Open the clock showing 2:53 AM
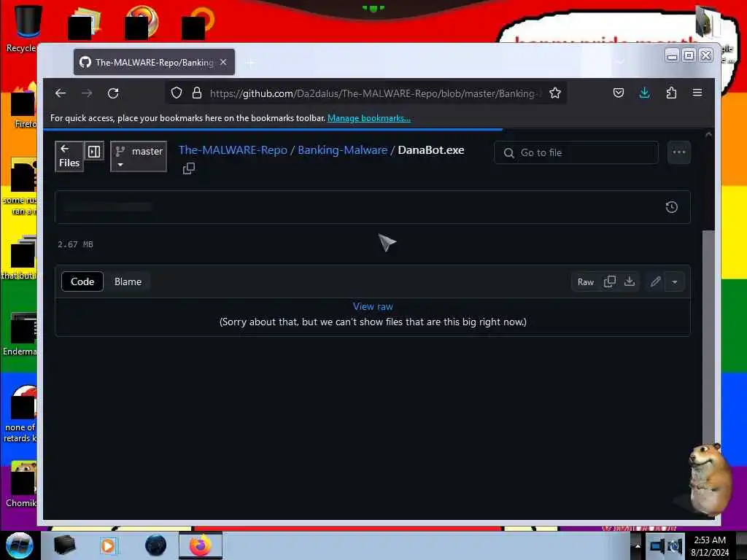 (710, 546)
